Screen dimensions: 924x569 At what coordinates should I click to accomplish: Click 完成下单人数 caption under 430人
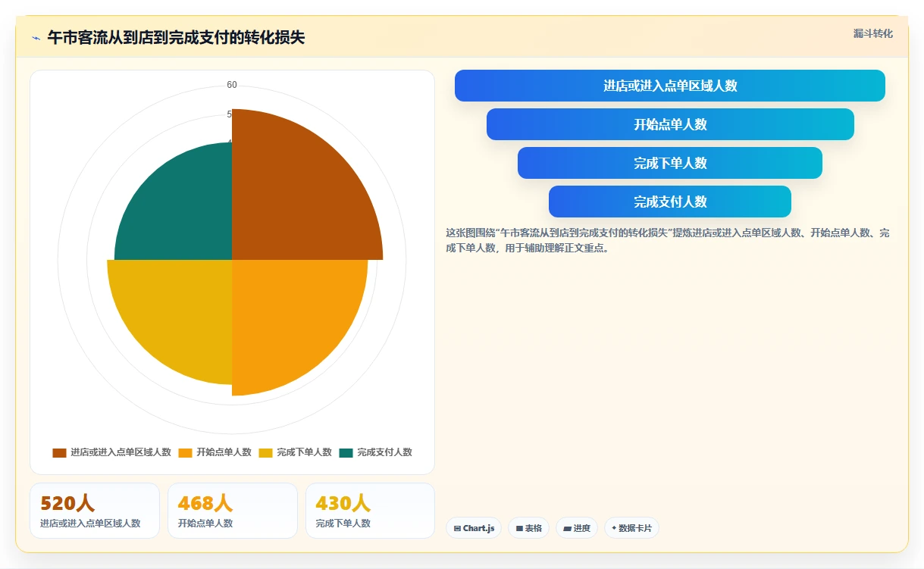tap(343, 524)
